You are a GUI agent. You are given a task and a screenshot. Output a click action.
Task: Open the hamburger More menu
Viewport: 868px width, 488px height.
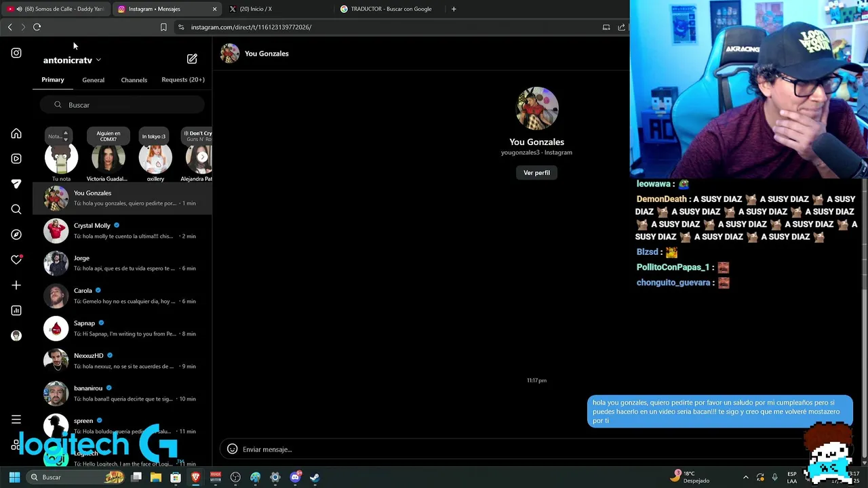[16, 420]
